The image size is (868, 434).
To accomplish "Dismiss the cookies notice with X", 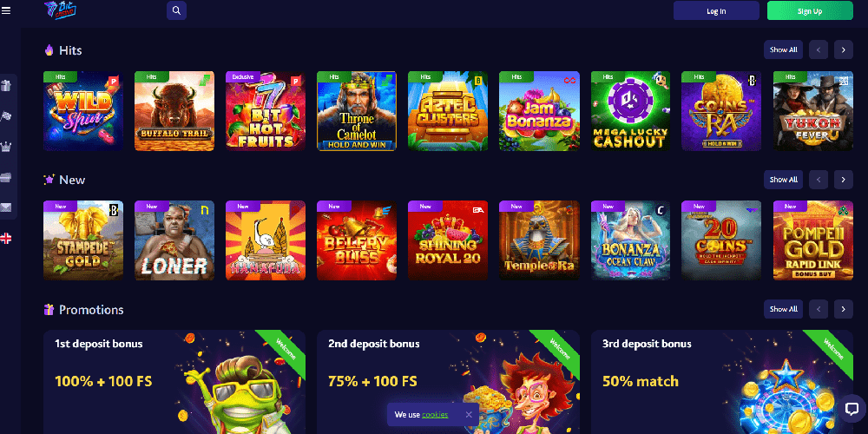I will tap(469, 414).
